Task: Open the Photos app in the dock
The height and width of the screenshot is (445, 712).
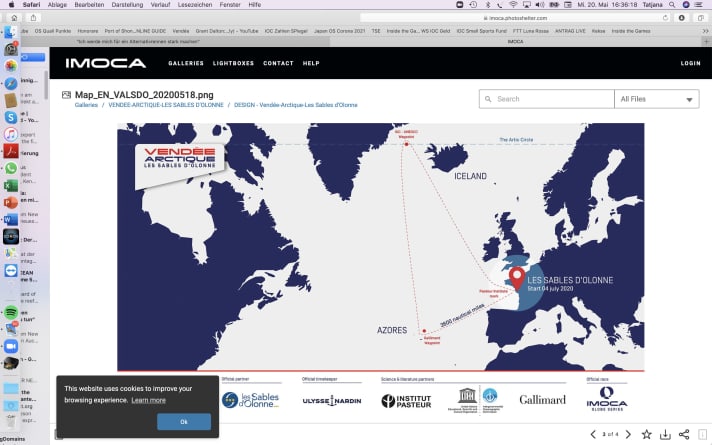Action: [10, 66]
